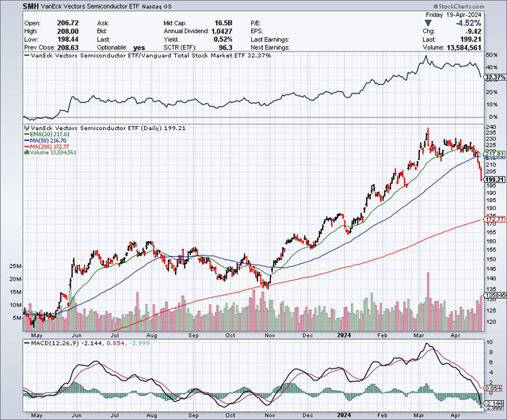Click the Annual Dividend value 1.0427
The height and width of the screenshot is (420, 507).
point(222,32)
